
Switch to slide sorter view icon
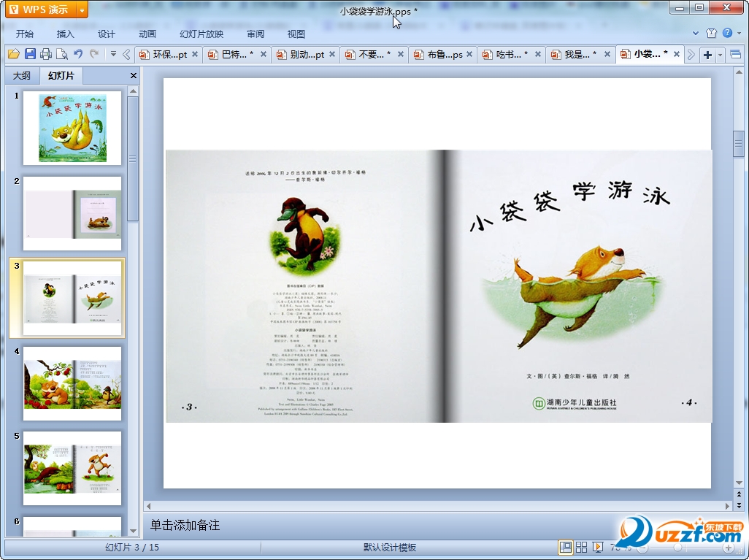click(x=581, y=547)
